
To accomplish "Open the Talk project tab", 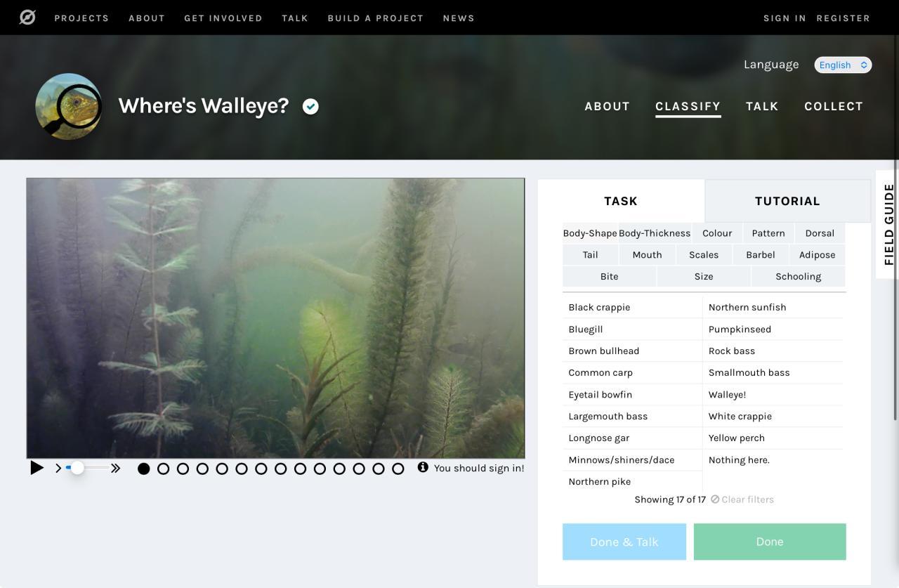I will 762,106.
